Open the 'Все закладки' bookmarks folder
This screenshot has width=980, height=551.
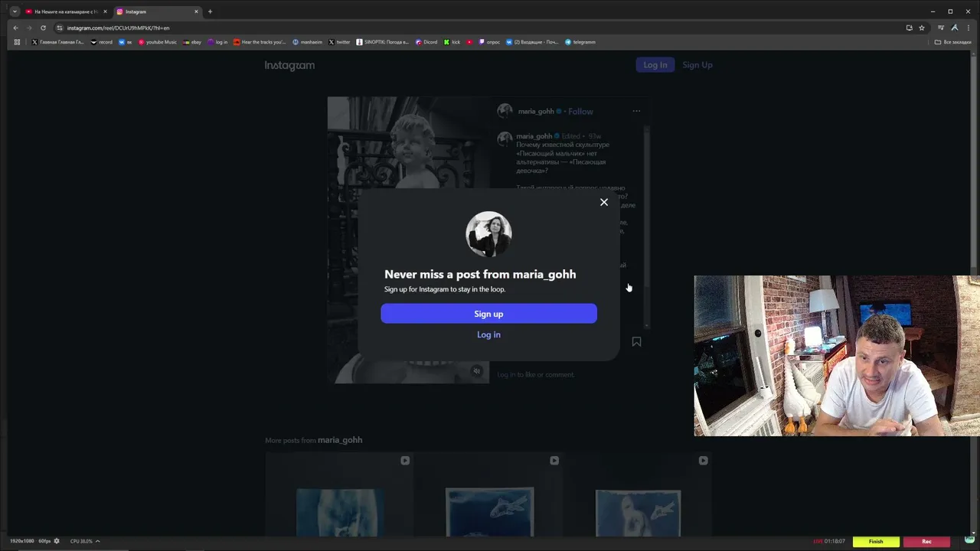tap(953, 42)
